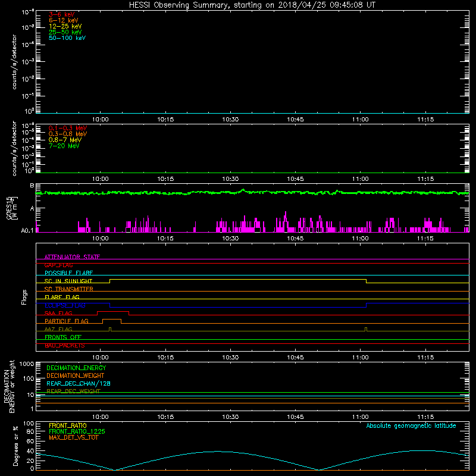476x476 pixels.
Task: Select the '50-100 keV' legend label
Action: [67, 38]
